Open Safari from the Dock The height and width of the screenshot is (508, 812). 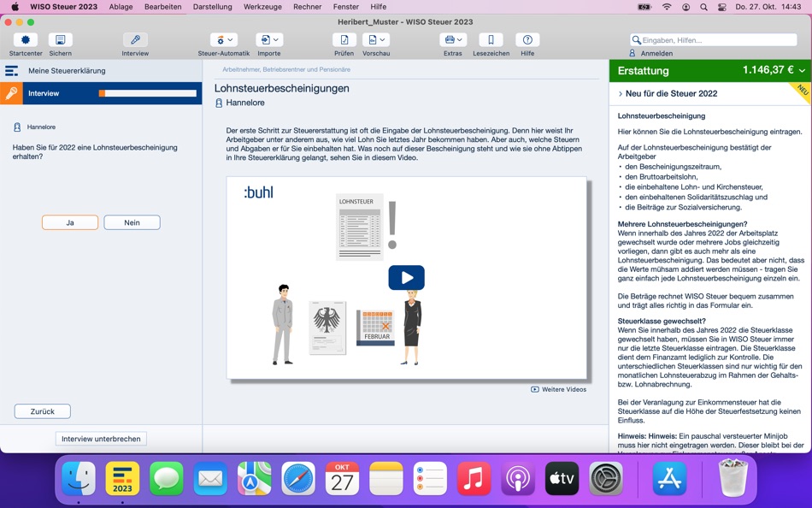pos(298,478)
